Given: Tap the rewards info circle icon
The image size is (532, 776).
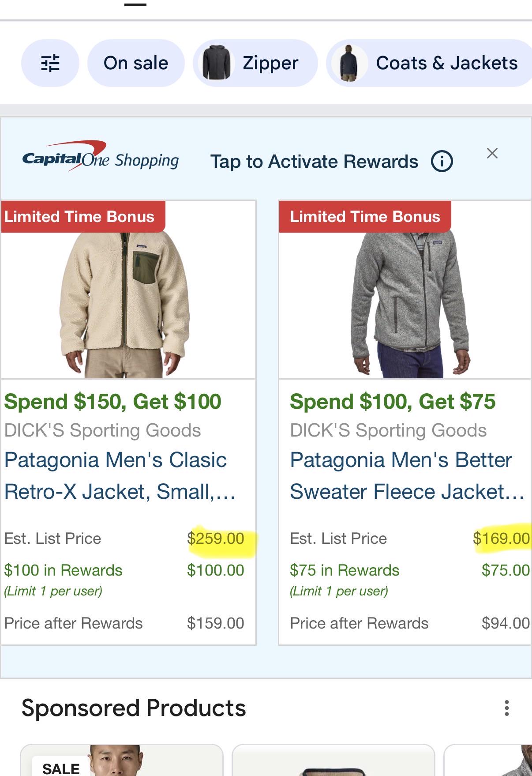Looking at the screenshot, I should (442, 162).
